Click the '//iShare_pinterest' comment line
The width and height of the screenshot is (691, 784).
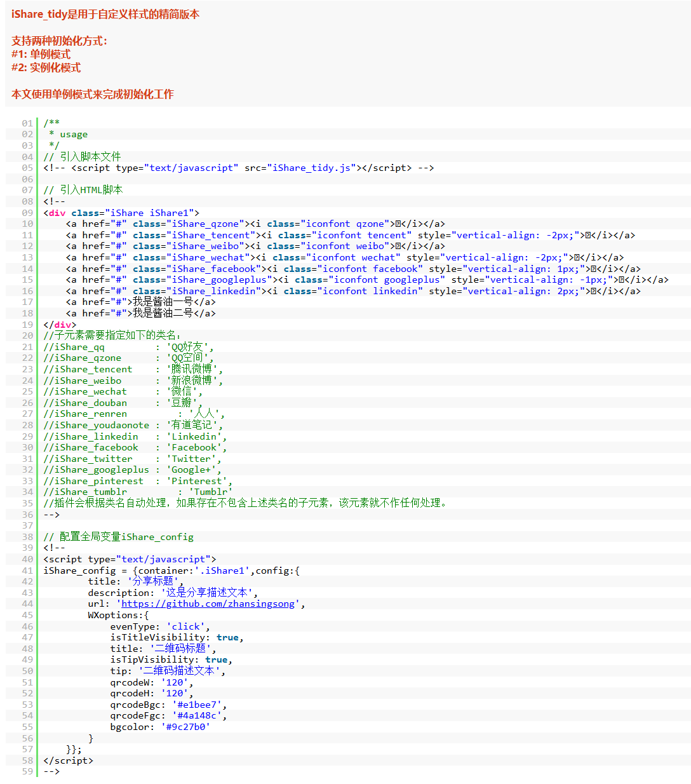[138, 481]
